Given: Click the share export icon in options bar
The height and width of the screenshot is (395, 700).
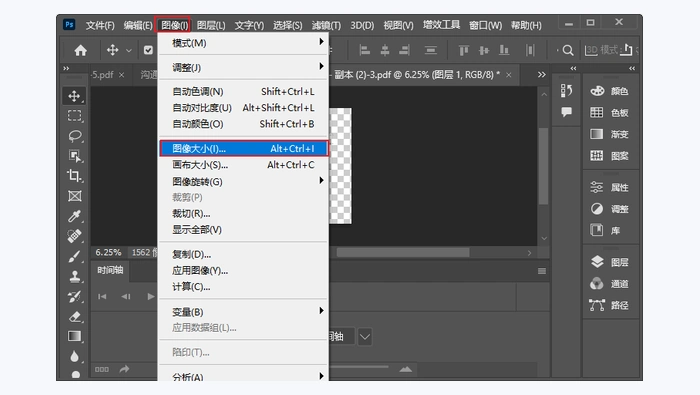Looking at the screenshot, I should (x=626, y=50).
